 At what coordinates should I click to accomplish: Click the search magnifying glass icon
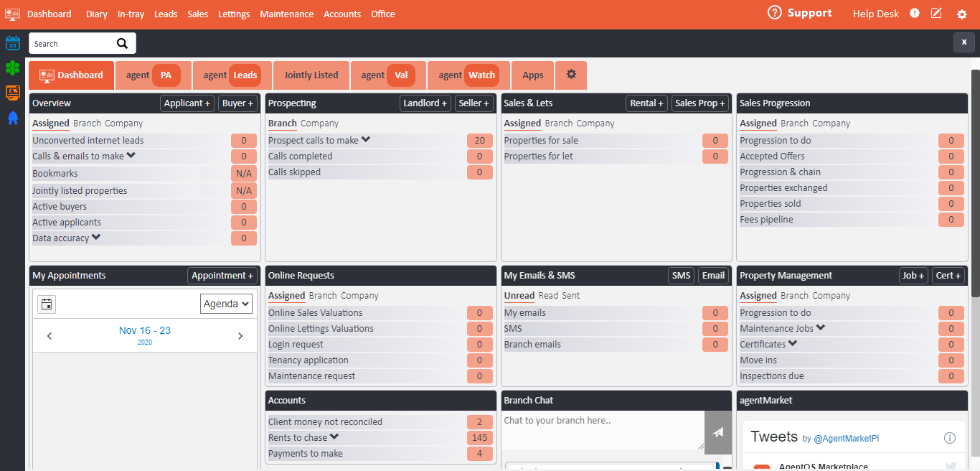click(123, 44)
